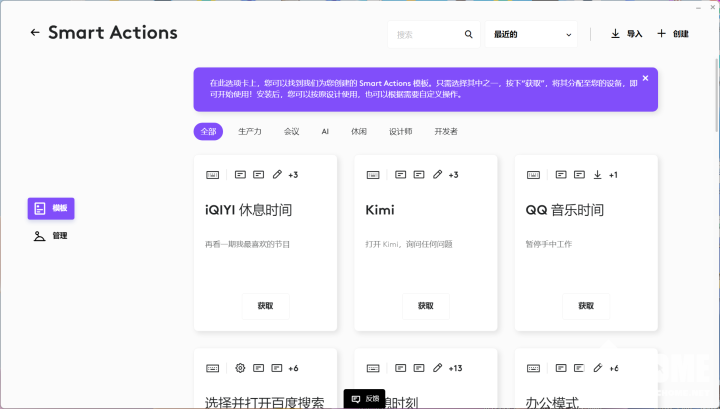Viewport: 720px width, 409px height.
Task: Switch to the 休闲 tab
Action: tap(359, 131)
